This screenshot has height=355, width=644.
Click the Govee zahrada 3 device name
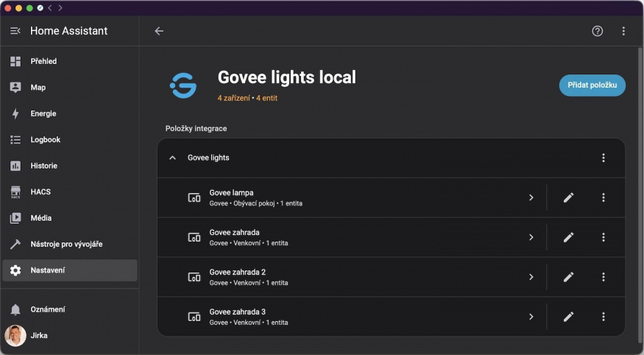tap(238, 312)
